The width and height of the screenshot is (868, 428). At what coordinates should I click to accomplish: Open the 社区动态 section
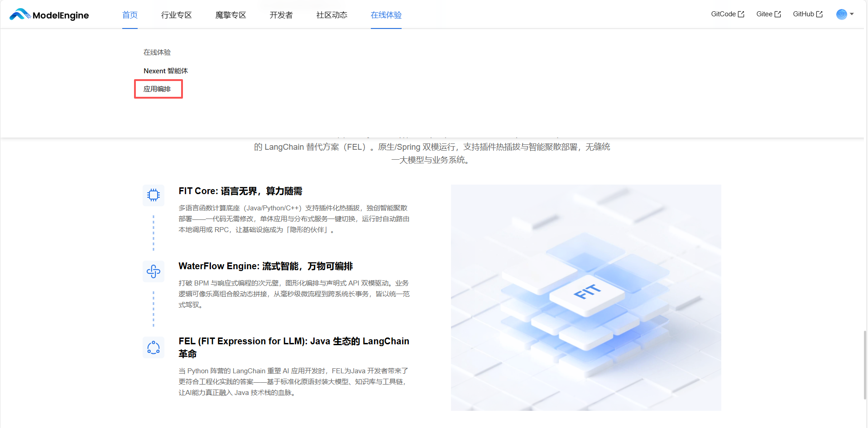point(331,15)
